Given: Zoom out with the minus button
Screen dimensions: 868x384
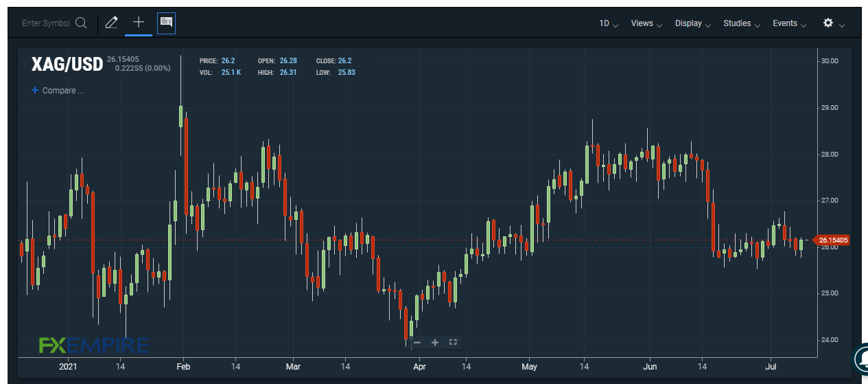Looking at the screenshot, I should point(417,342).
